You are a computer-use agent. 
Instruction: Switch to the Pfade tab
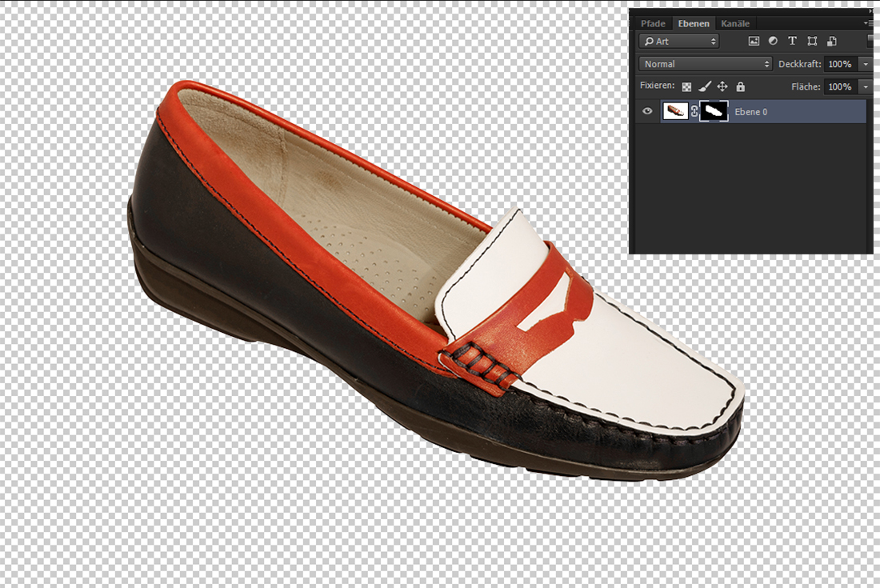point(653,23)
